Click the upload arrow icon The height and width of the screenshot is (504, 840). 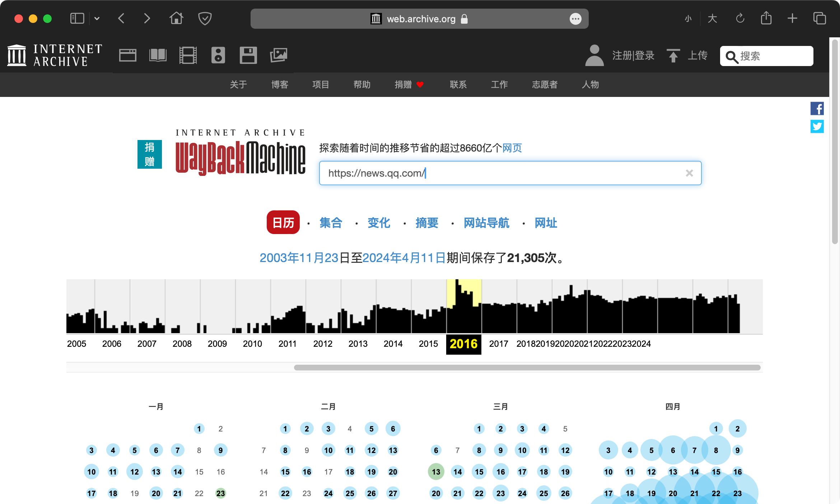673,55
